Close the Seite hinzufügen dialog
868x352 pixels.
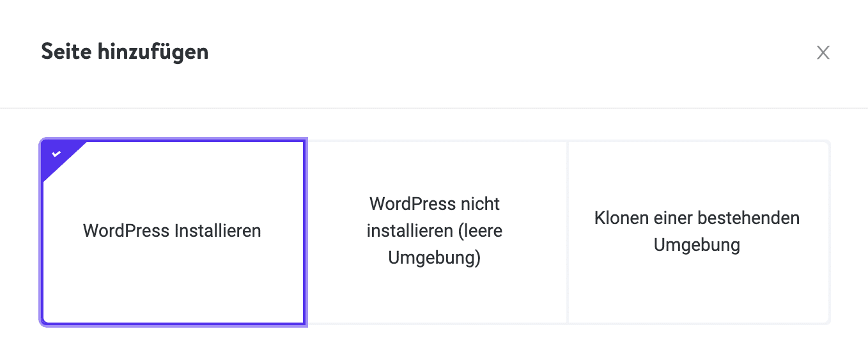[823, 52]
